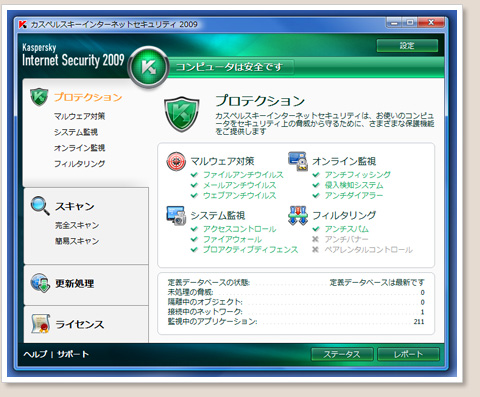480x397 pixels.
Task: Click the ステータス button
Action: pos(342,354)
